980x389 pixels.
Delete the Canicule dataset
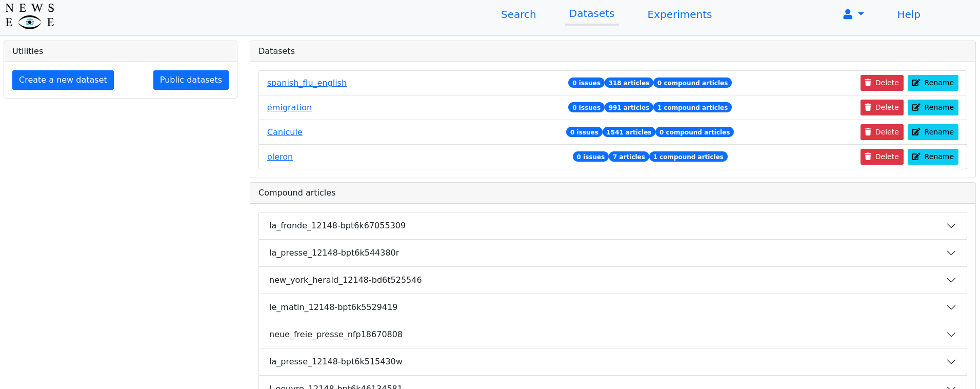[x=882, y=132]
